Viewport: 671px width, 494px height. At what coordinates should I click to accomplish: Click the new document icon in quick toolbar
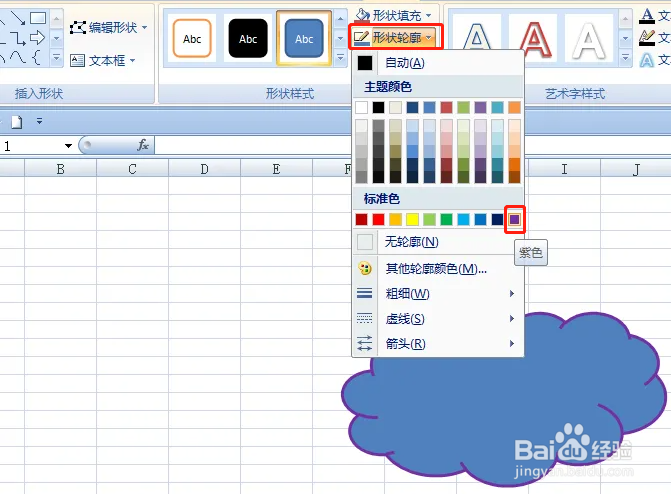16,122
